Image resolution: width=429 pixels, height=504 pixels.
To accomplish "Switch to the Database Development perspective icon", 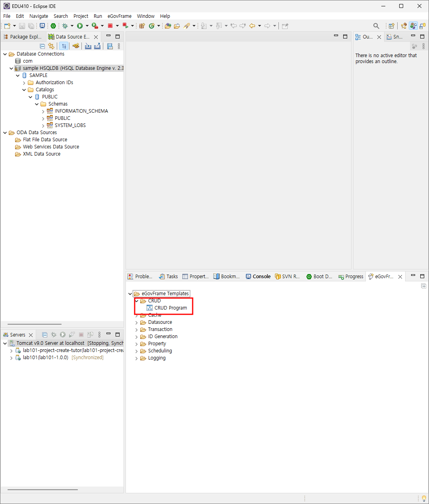I will tap(422, 26).
